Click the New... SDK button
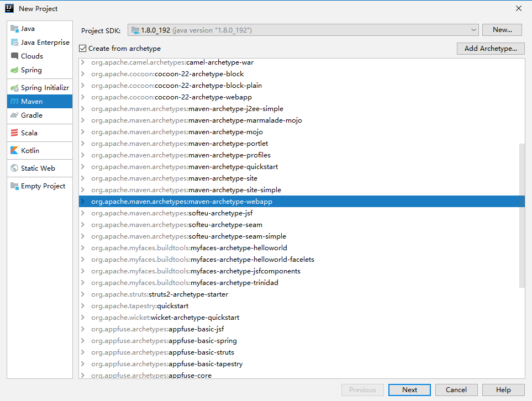 [x=502, y=30]
